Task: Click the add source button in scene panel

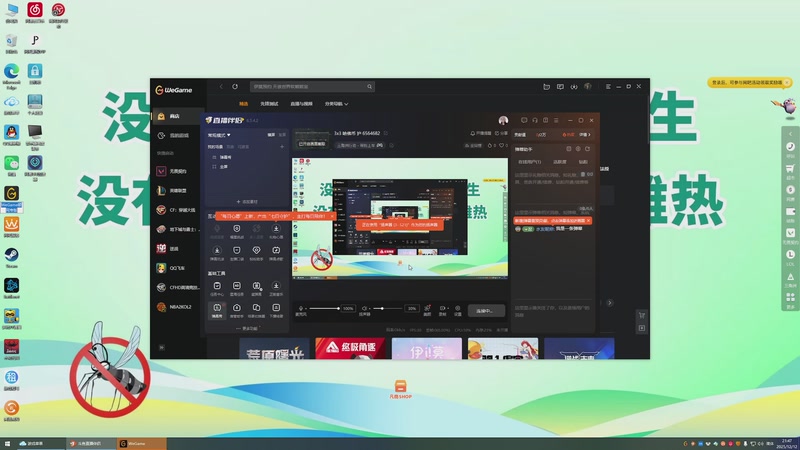Action: 247,202
